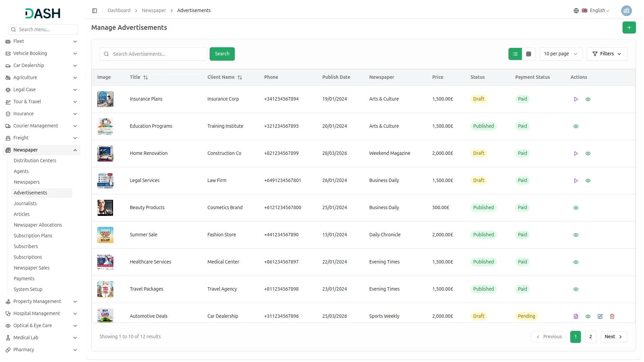Edit the Automotive Deals advertisement
Viewport: 644px width, 362px height.
point(600,316)
